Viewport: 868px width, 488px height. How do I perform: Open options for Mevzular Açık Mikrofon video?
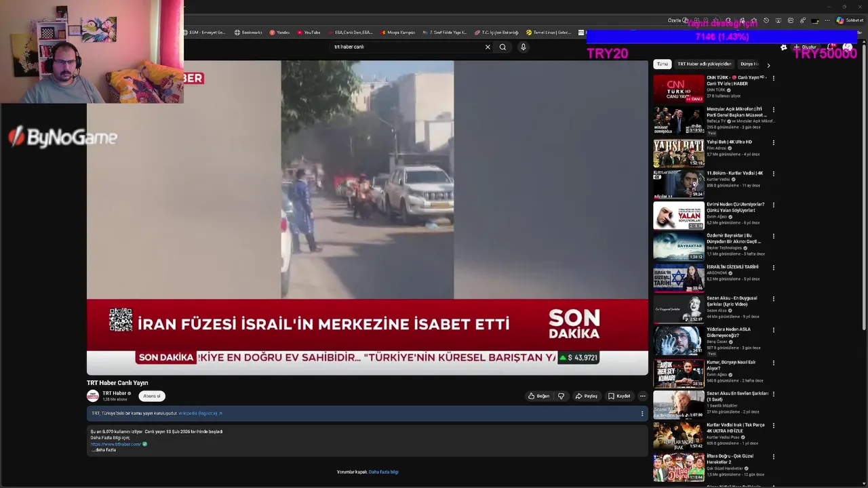[774, 110]
